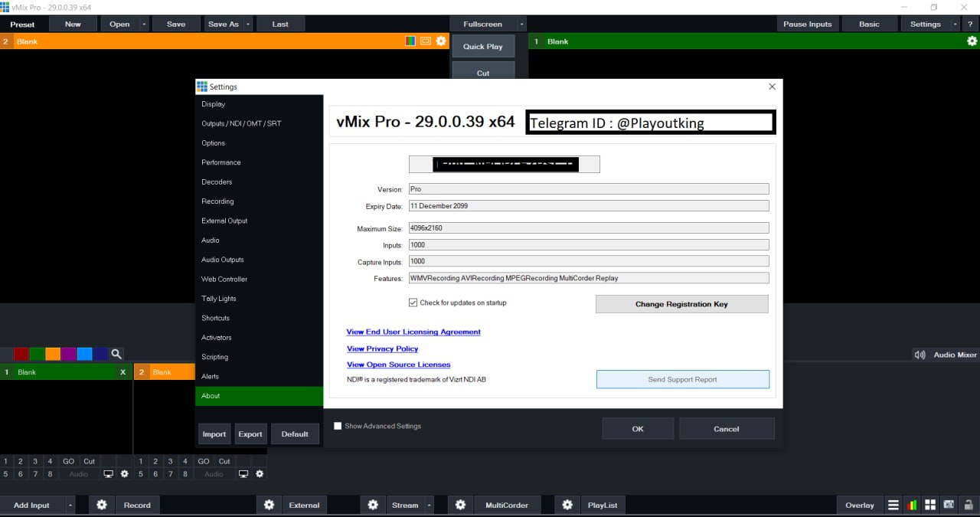Select Shortcuts settings category
980x517 pixels.
point(260,318)
